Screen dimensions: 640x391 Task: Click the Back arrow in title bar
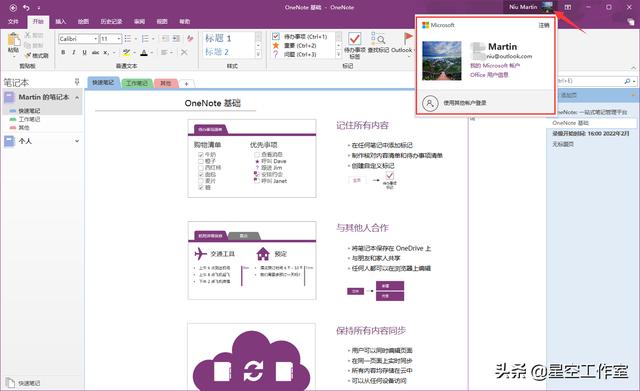[x=13, y=7]
